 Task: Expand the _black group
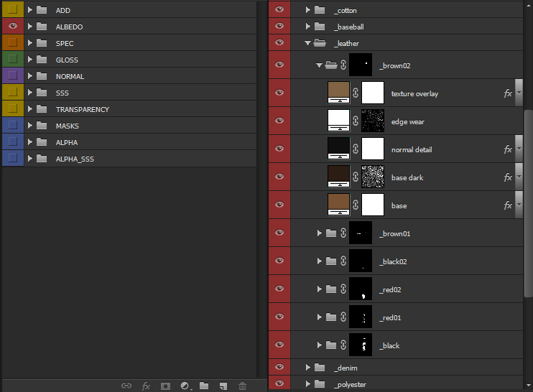(x=320, y=345)
